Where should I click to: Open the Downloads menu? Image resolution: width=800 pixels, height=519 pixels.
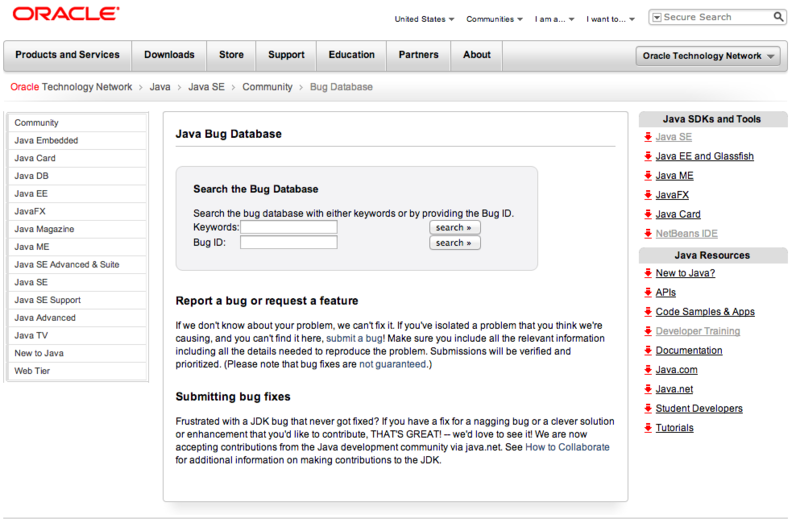point(169,55)
